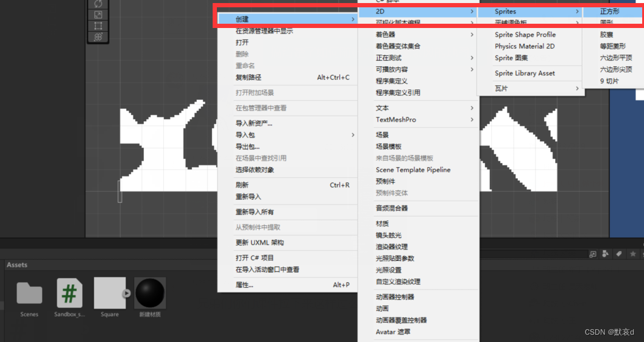Select the Transform tool in scene toolbar
The image size is (644, 342).
(98, 37)
